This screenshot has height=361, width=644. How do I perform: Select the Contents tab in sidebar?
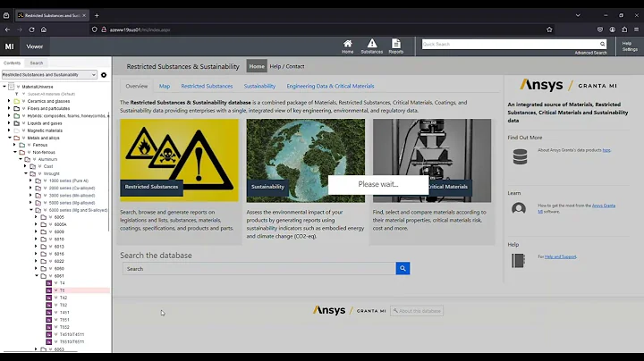12,63
